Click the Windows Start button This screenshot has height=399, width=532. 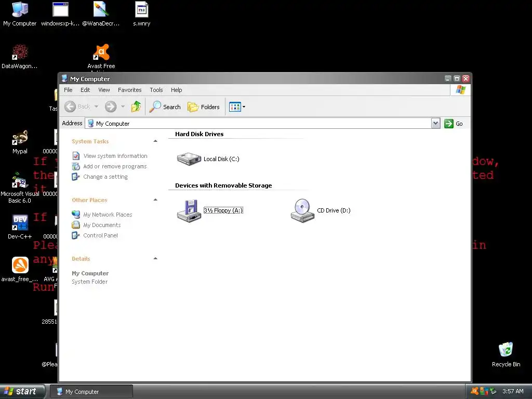pos(22,392)
